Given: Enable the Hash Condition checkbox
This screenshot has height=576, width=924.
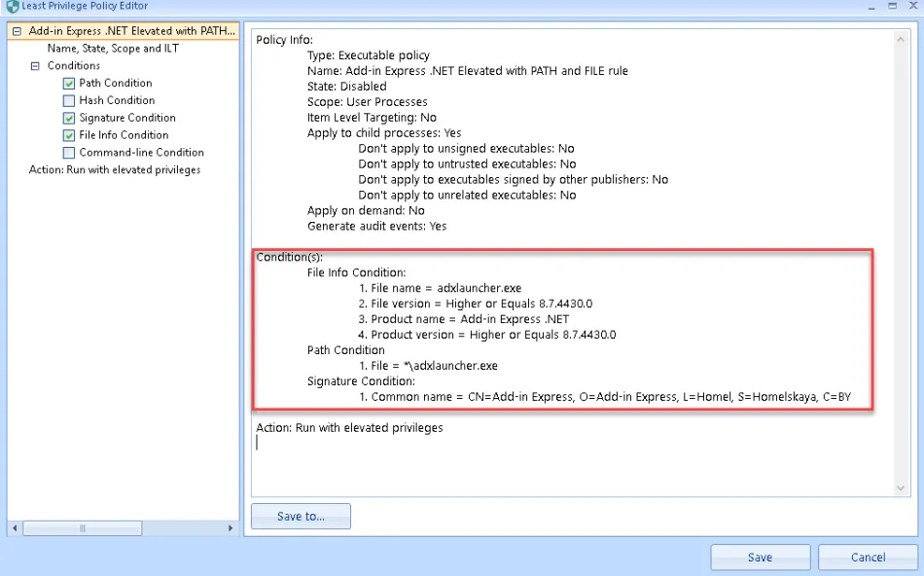Looking at the screenshot, I should point(69,101).
